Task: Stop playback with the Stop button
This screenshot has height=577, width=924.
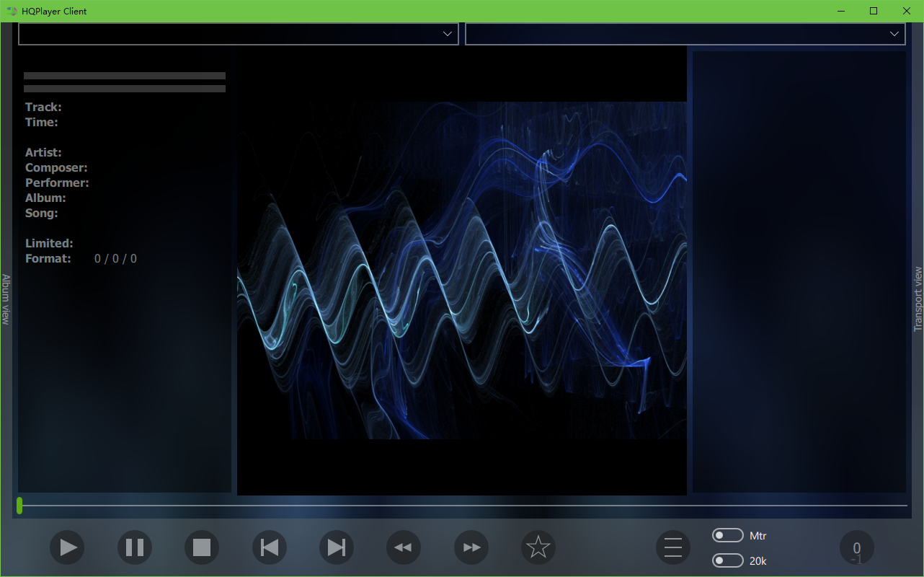Action: tap(202, 547)
